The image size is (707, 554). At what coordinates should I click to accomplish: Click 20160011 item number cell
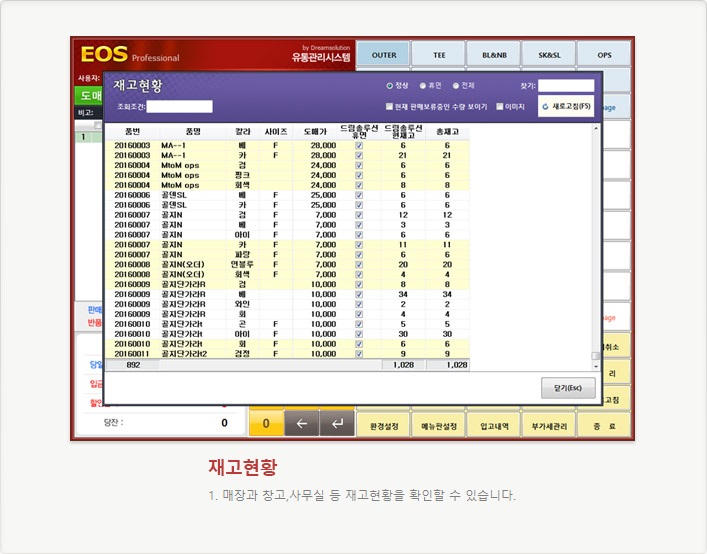pos(132,354)
